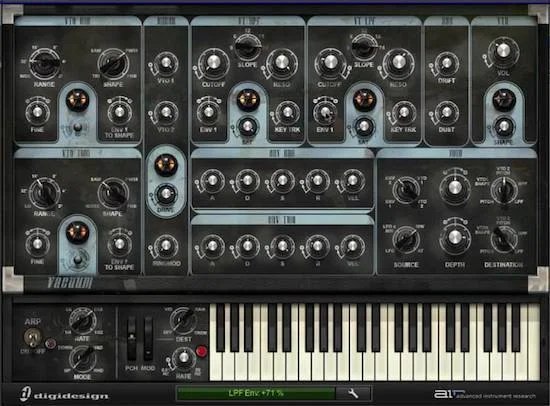This screenshot has height=406, width=550.
Task: Click the mixer RINGMOD knob
Action: coord(166,246)
